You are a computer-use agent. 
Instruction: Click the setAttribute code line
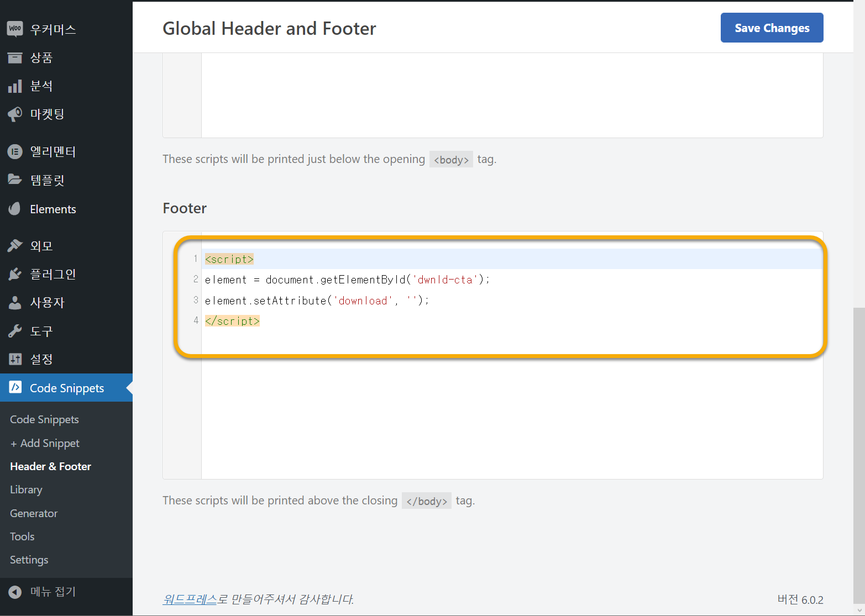[x=317, y=301]
